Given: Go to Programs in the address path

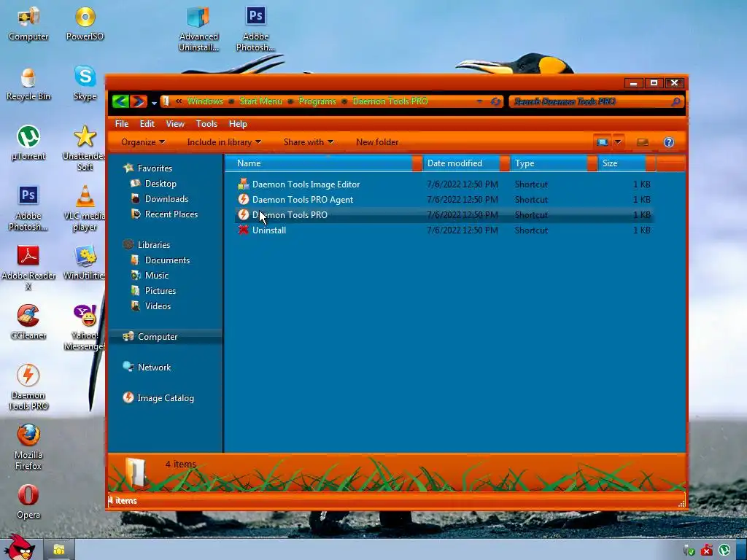Looking at the screenshot, I should [x=317, y=101].
